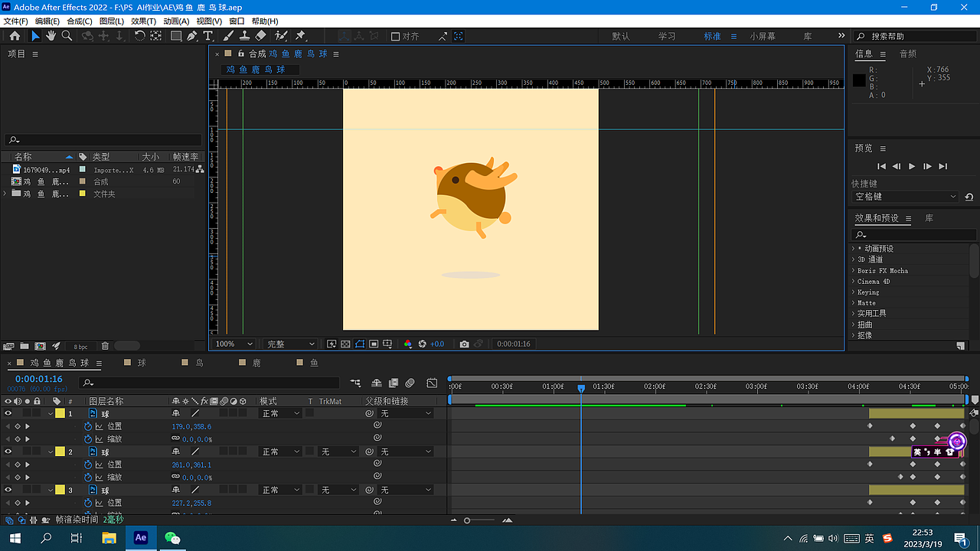This screenshot has width=980, height=551.
Task: Select the Zoom magnifier tool
Action: (x=67, y=36)
